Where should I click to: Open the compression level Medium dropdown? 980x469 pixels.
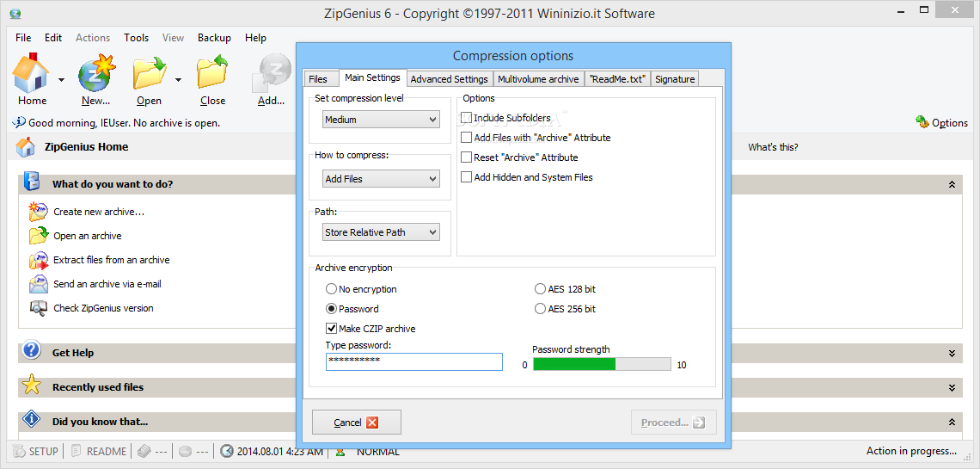381,120
